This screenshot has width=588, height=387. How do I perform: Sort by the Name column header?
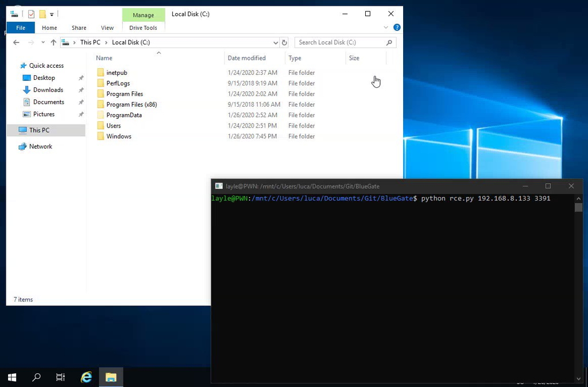pyautogui.click(x=104, y=58)
